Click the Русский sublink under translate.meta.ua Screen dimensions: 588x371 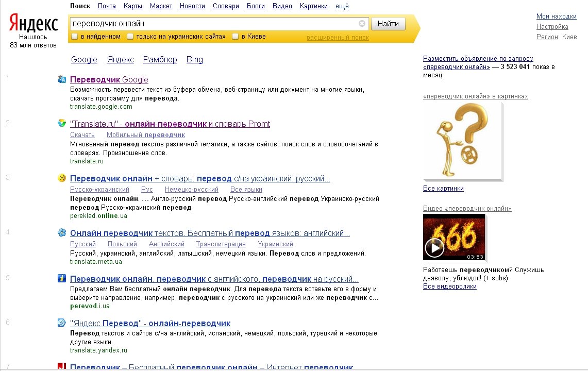[x=83, y=244]
